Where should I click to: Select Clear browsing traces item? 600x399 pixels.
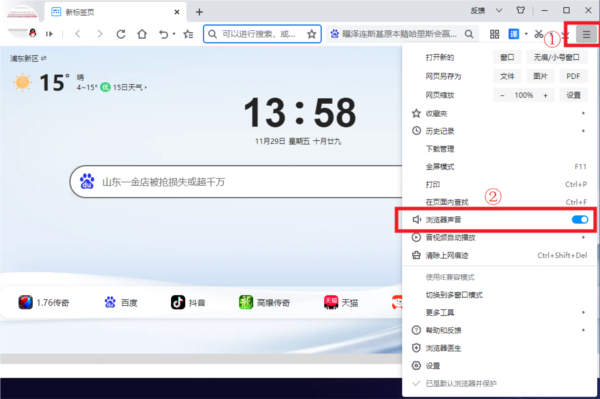click(x=499, y=255)
